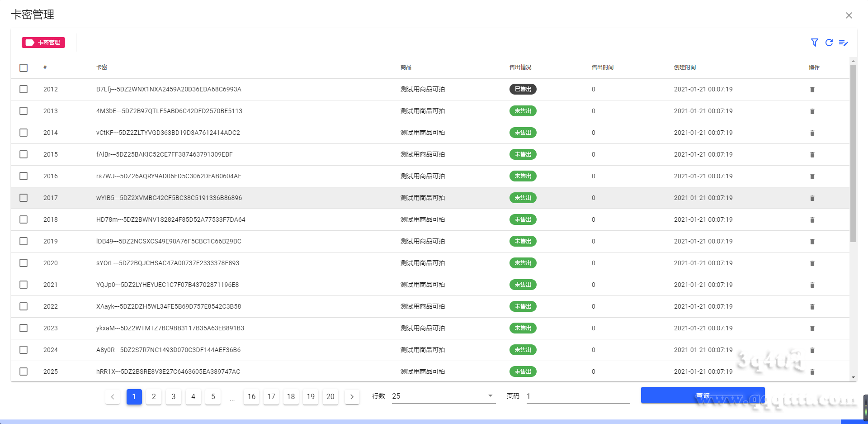Click the 未售出 badge in row 2021

pyautogui.click(x=523, y=285)
